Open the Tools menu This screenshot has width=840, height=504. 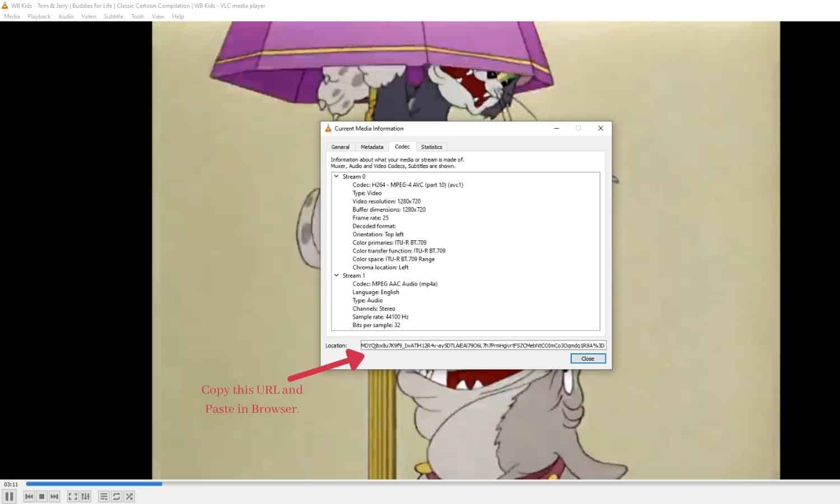coord(138,16)
